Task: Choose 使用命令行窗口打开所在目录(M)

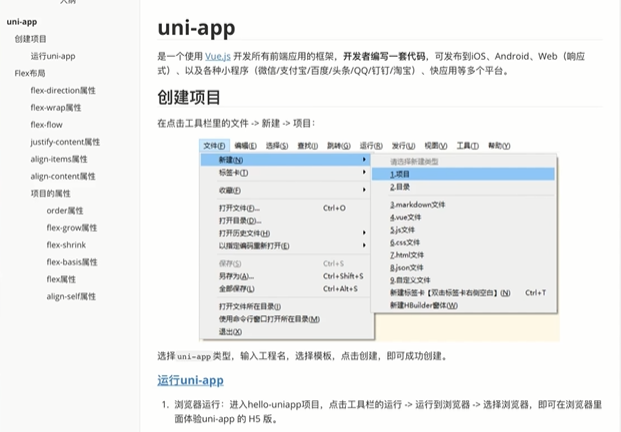Action: tap(286, 319)
